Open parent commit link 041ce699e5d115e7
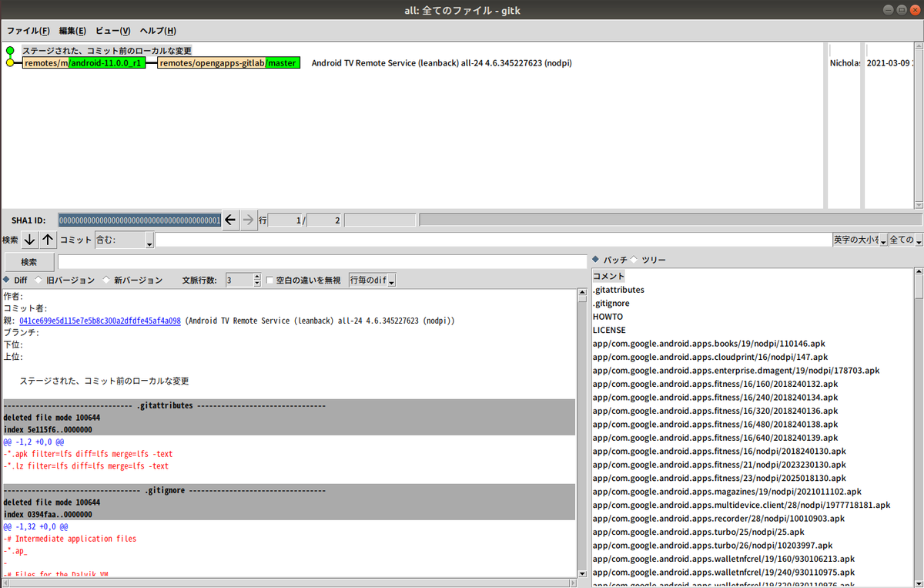This screenshot has height=588, width=924. (x=100, y=321)
